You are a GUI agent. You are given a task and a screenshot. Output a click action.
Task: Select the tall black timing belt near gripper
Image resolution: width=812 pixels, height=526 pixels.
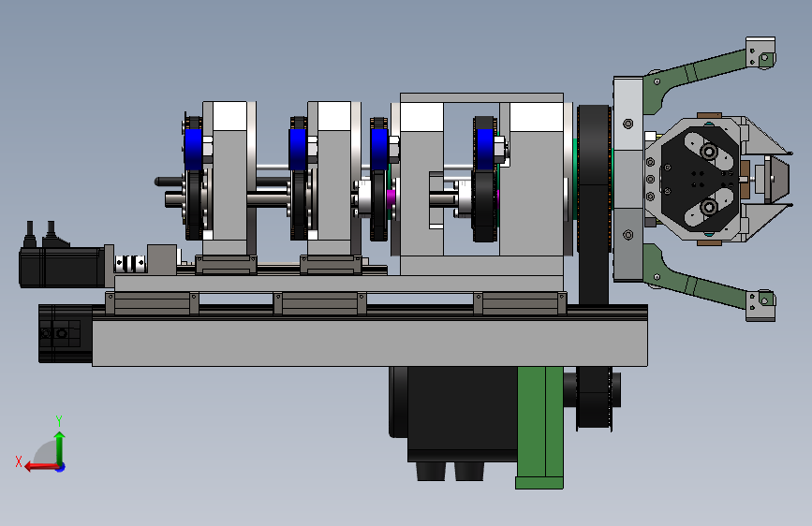point(594,204)
